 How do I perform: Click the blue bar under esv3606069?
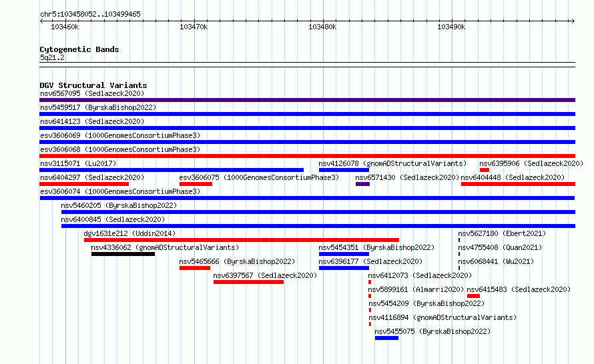point(307,142)
